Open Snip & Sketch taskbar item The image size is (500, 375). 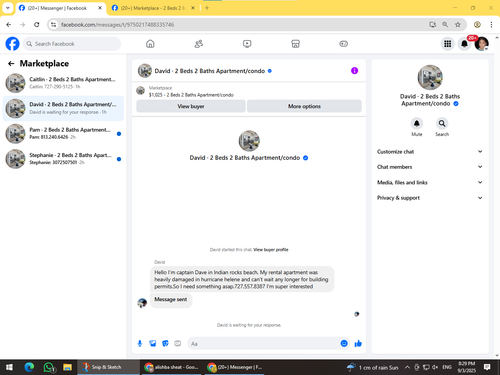109,367
